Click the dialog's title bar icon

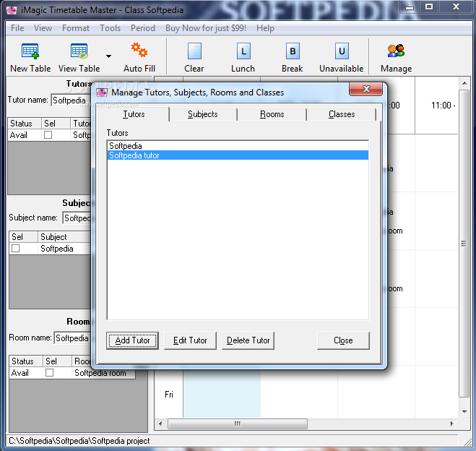(102, 93)
